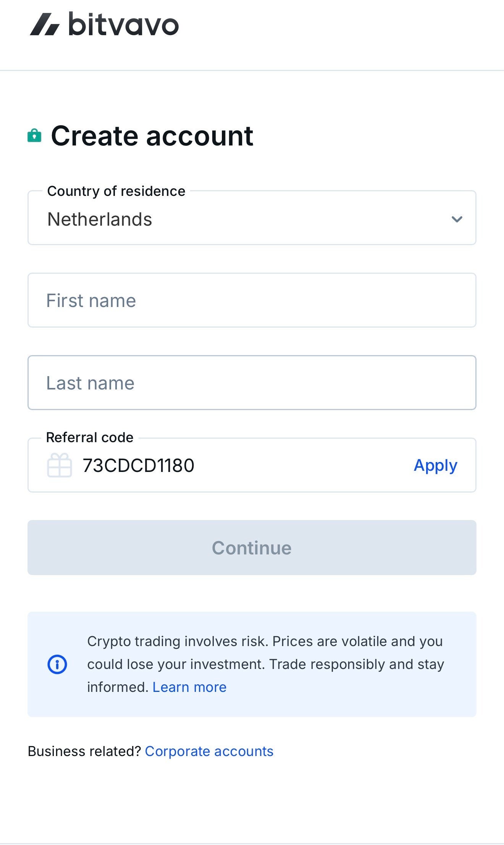Click the referral code value 73CDCD1180
Viewport: 504px width, 845px height.
coord(138,465)
